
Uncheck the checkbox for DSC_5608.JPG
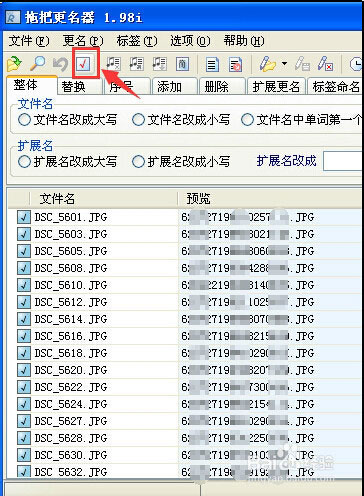click(x=24, y=268)
